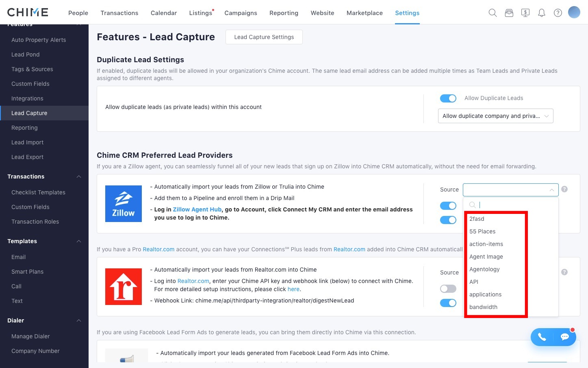
Task: Select bandwidth source option
Action: [511, 307]
